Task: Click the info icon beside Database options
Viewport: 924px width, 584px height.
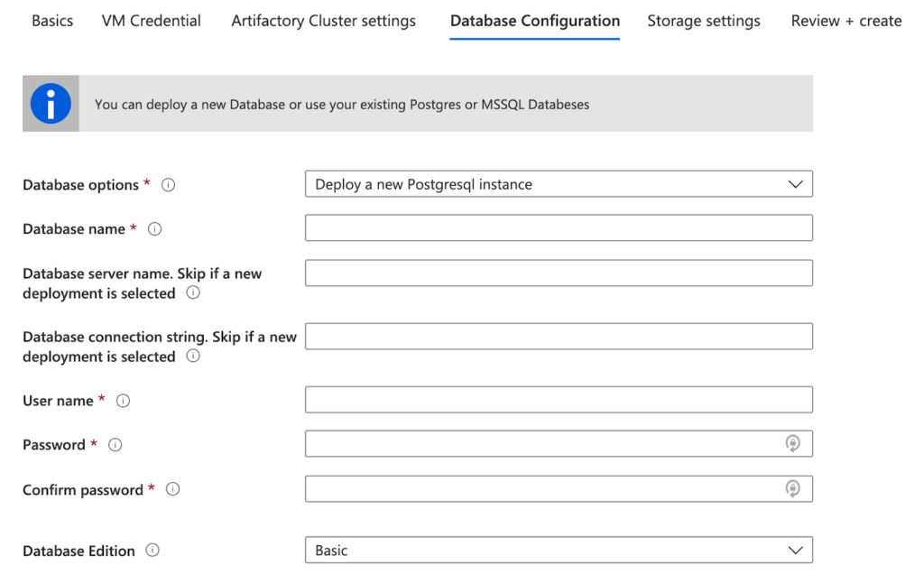Action: click(168, 185)
